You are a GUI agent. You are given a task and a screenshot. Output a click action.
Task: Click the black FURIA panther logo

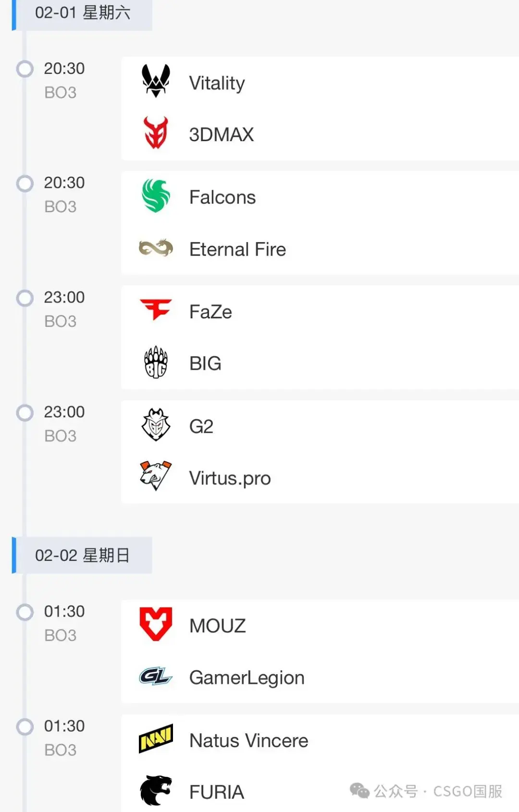156,791
